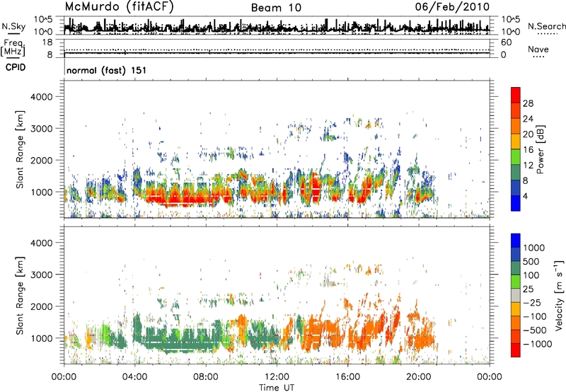Screen dimensions: 566x392
Task: Select the Freq. [MHz] axis label
Action: 13,48
